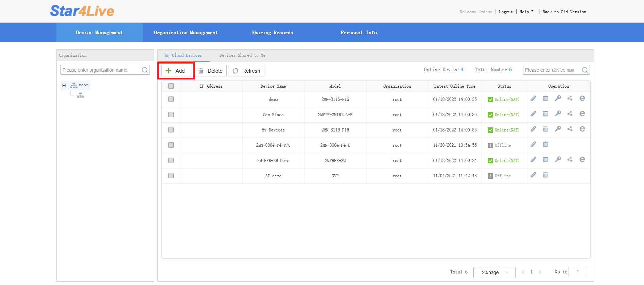Click the key icon for My Devices row
The width and height of the screenshot is (644, 285).
click(x=558, y=129)
